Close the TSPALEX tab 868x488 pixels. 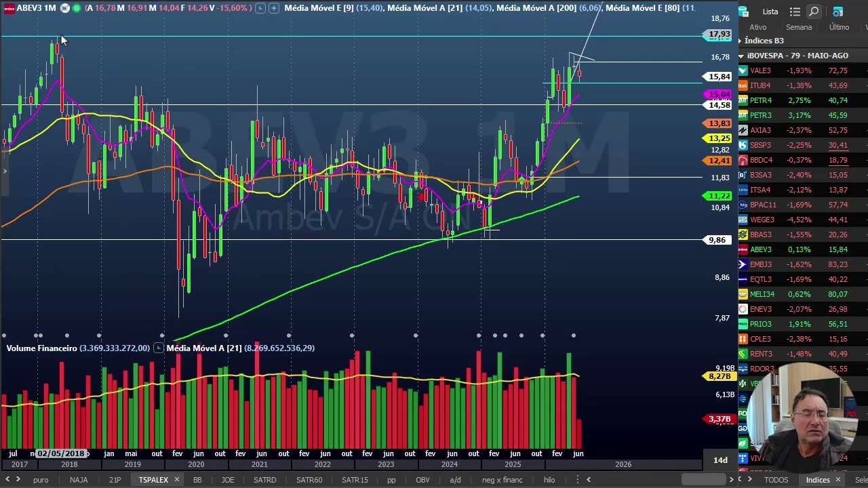pos(176,480)
